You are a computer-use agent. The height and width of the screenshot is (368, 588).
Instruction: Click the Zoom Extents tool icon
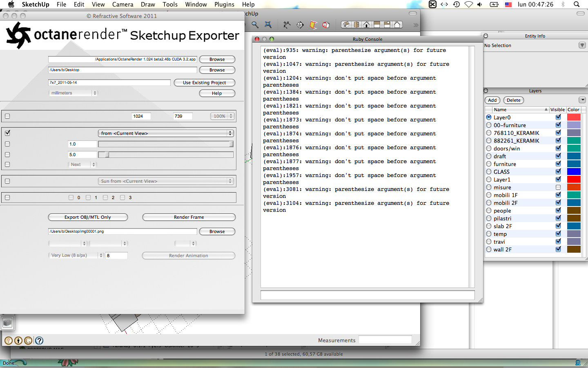(x=268, y=25)
